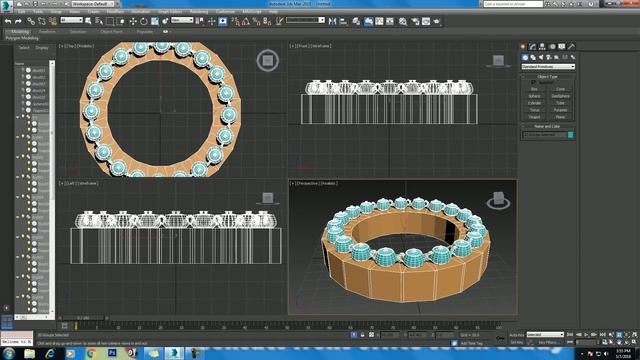Image resolution: width=640 pixels, height=360 pixels.
Task: Collapse the first group in scene explorer
Action: tap(18, 117)
